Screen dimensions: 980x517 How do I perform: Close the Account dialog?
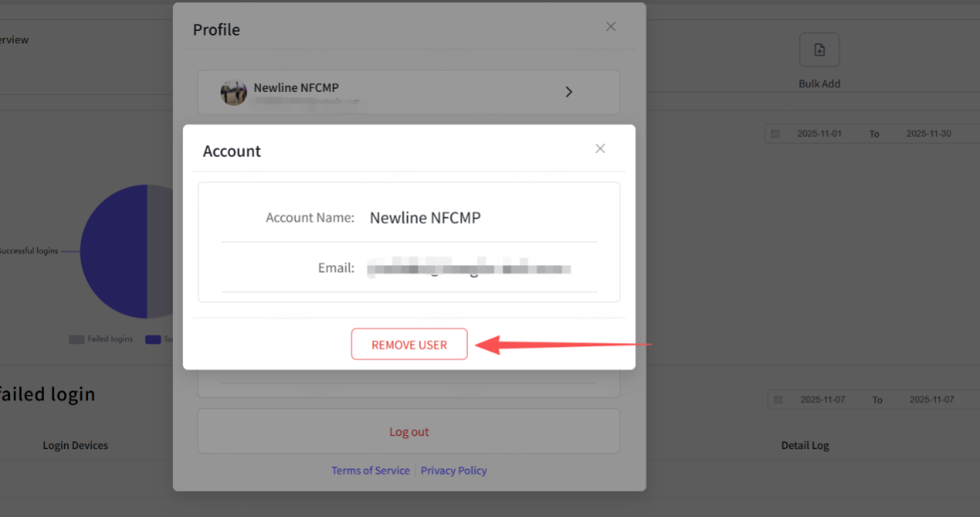(x=600, y=148)
